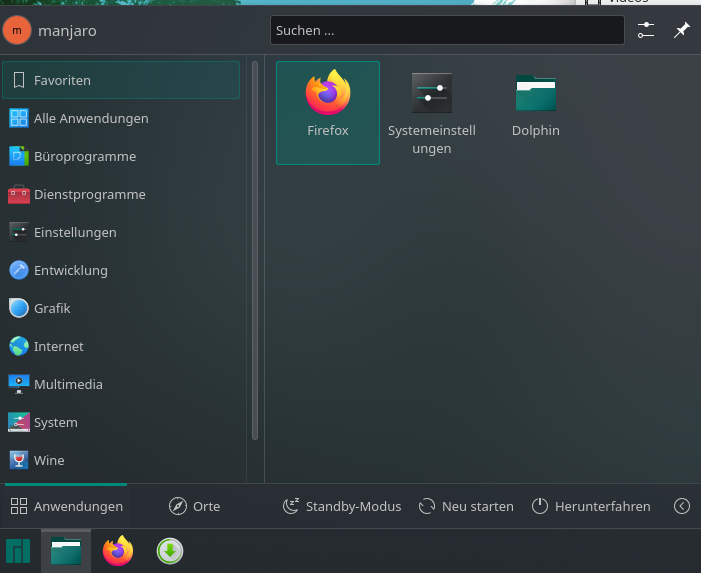Open the launcher configuration sliders icon
701x573 pixels.
point(646,30)
